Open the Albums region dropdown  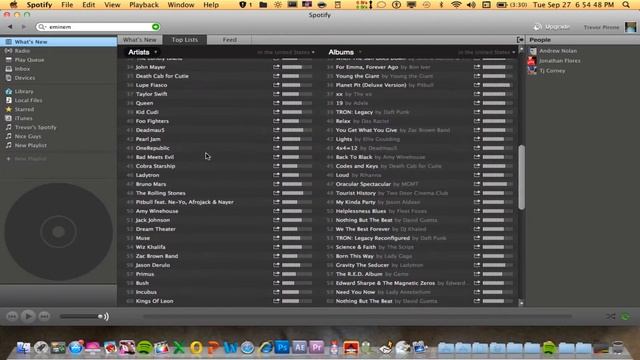(487, 52)
